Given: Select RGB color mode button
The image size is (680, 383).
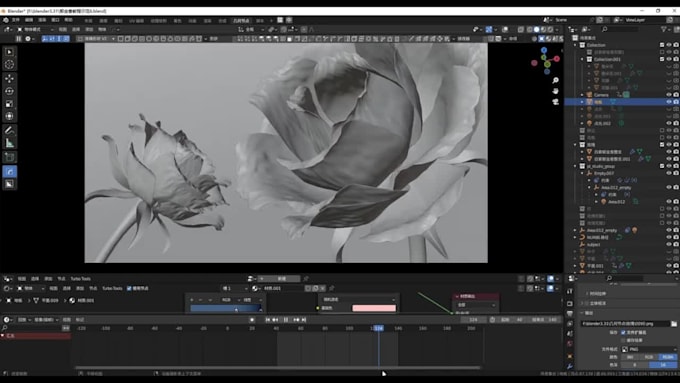Looking at the screenshot, I should [x=649, y=357].
